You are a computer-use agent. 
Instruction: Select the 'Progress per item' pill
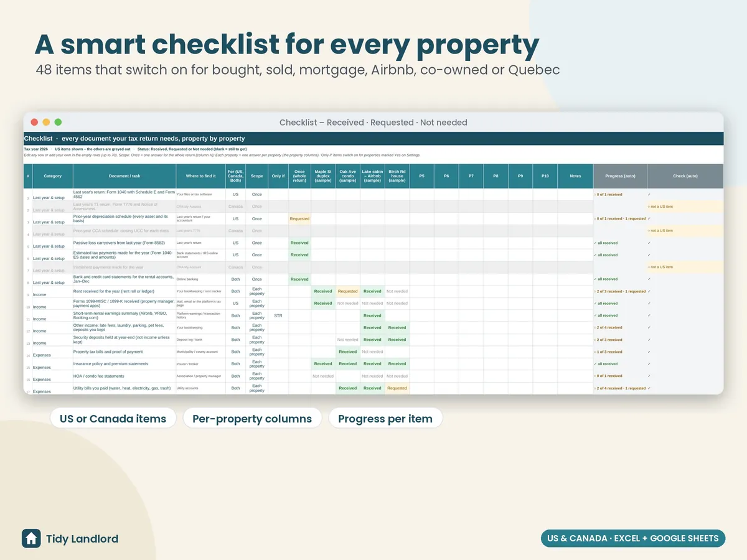[x=385, y=419]
